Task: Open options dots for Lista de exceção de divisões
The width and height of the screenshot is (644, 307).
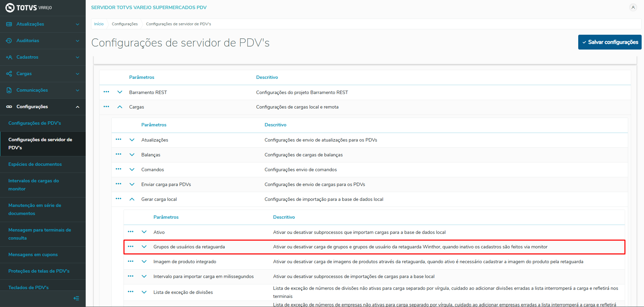Action: click(x=131, y=292)
